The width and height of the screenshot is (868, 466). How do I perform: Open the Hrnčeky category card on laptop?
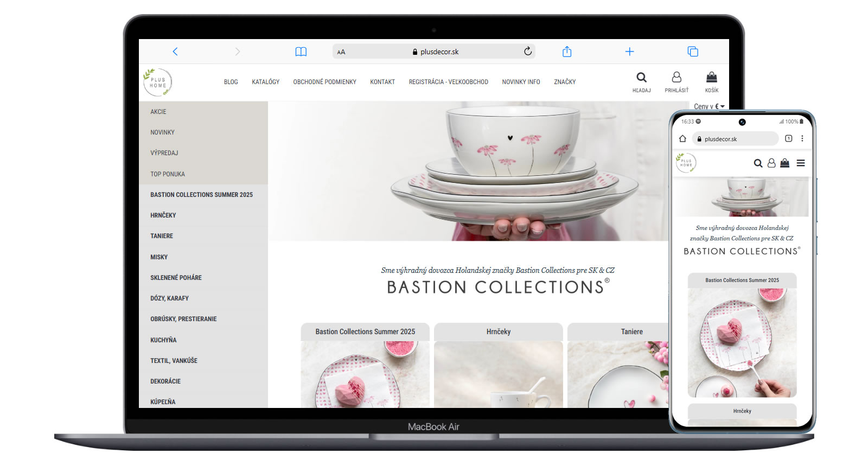click(499, 365)
